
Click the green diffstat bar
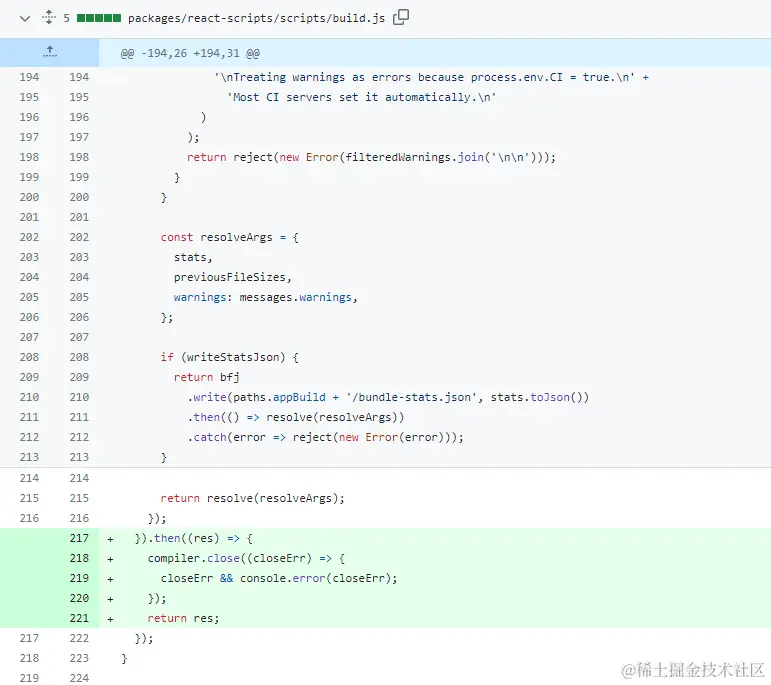[x=99, y=18]
